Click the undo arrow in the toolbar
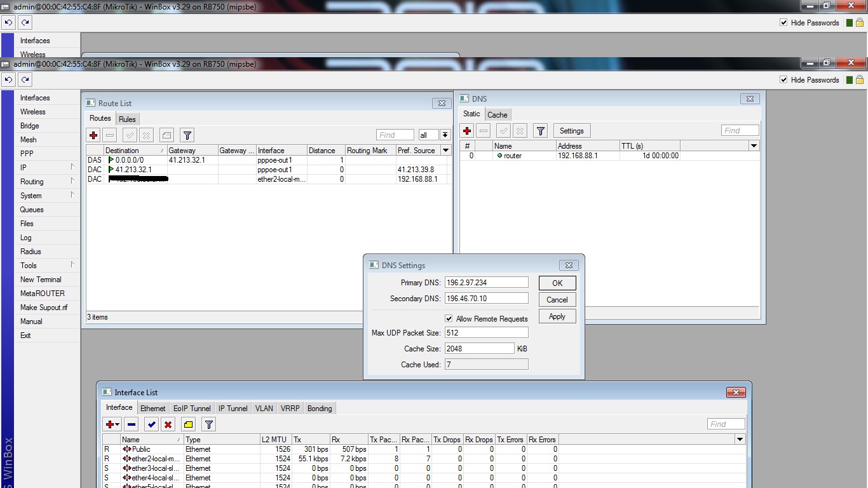This screenshot has width=868, height=488. (8, 79)
